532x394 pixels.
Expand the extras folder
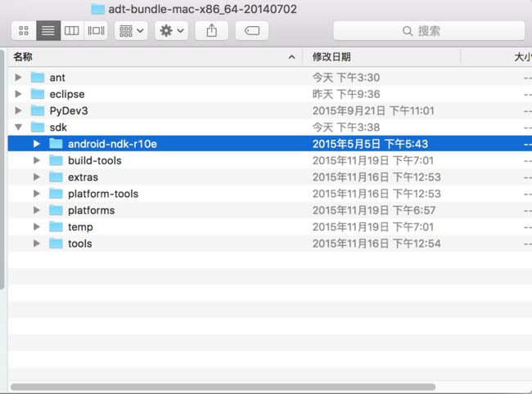(x=37, y=177)
